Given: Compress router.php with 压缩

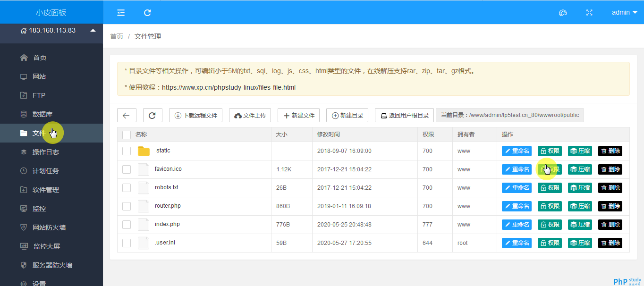Looking at the screenshot, I should 580,206.
